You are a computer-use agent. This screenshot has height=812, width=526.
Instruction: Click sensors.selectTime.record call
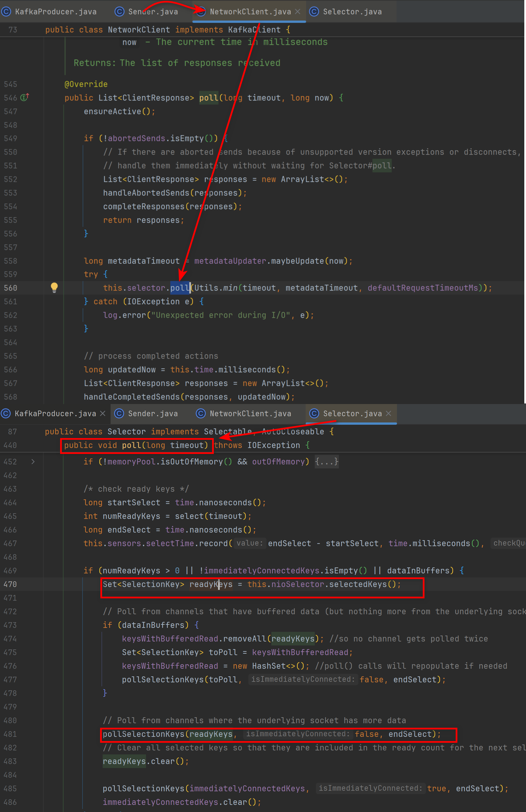170,544
